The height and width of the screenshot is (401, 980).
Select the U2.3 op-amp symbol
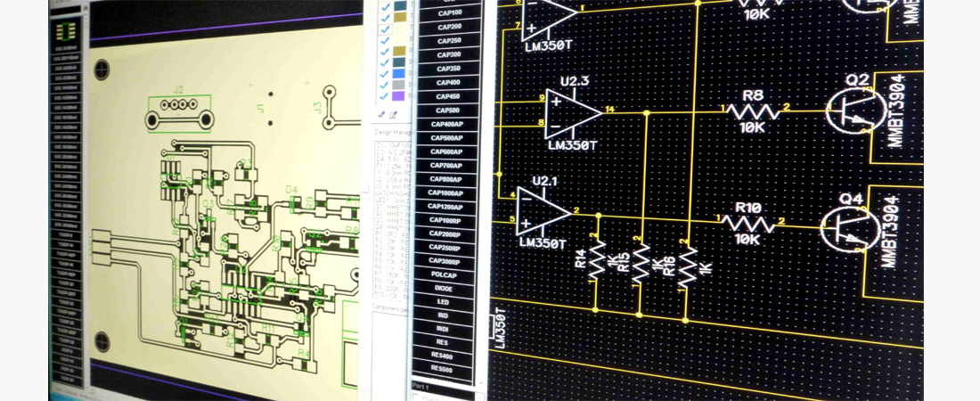[x=573, y=112]
